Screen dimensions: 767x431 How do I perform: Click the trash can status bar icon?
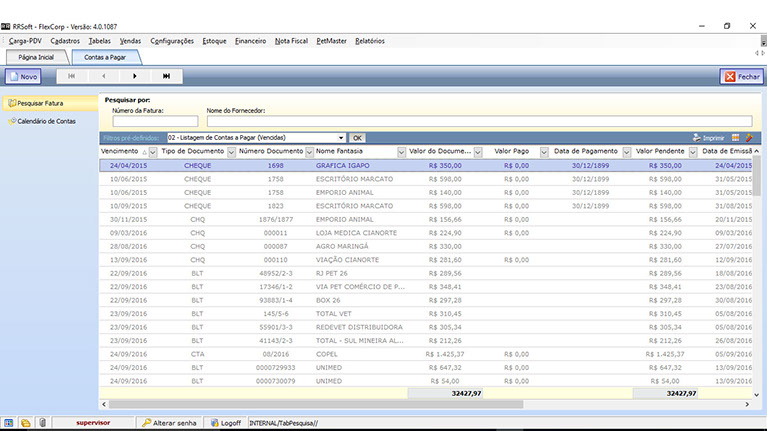43,423
